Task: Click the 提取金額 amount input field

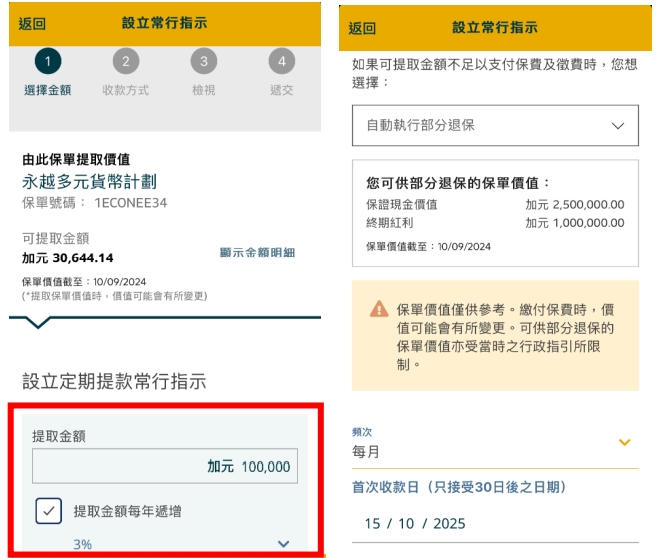Action: tap(165, 467)
